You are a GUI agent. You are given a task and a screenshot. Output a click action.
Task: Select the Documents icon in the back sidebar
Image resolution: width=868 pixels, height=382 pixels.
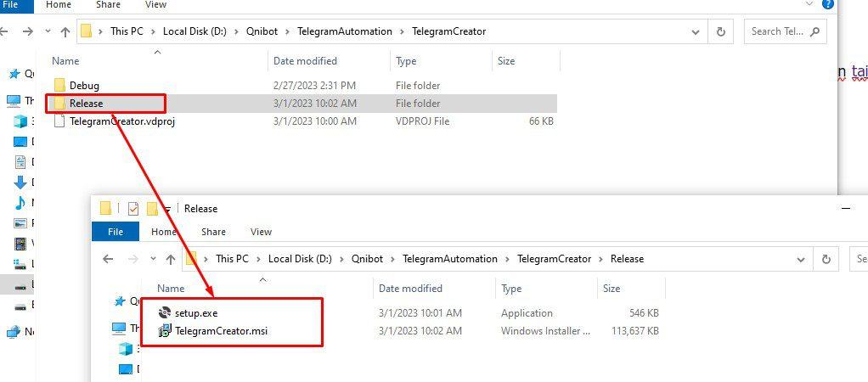click(x=20, y=161)
